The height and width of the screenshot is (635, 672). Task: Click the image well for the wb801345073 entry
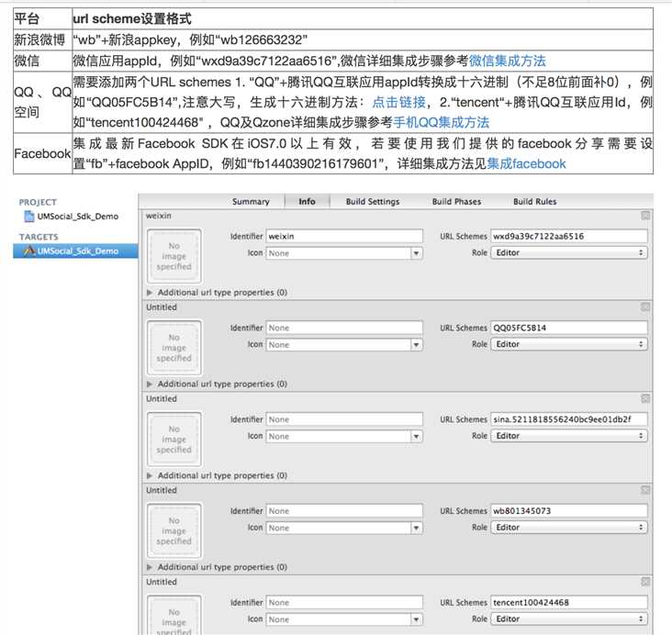[174, 530]
